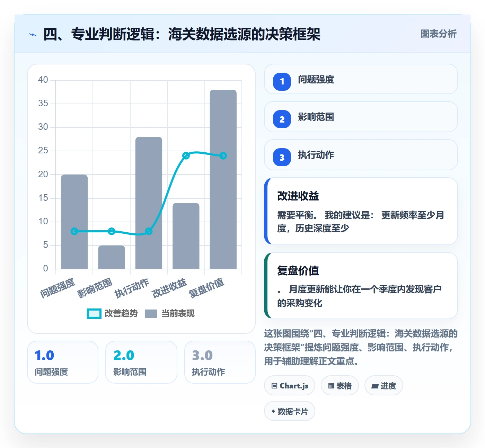Click the trend line point above 改进收益
This screenshot has width=485, height=448.
pos(186,156)
